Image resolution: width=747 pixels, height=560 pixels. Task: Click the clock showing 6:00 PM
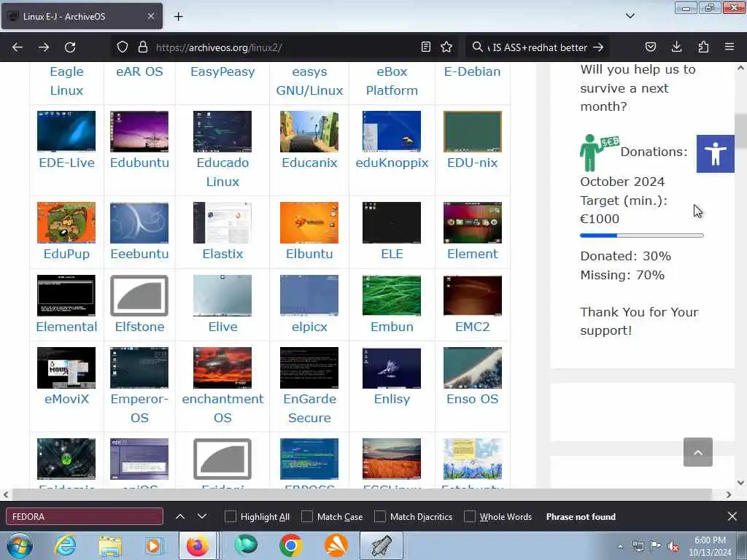pyautogui.click(x=710, y=540)
